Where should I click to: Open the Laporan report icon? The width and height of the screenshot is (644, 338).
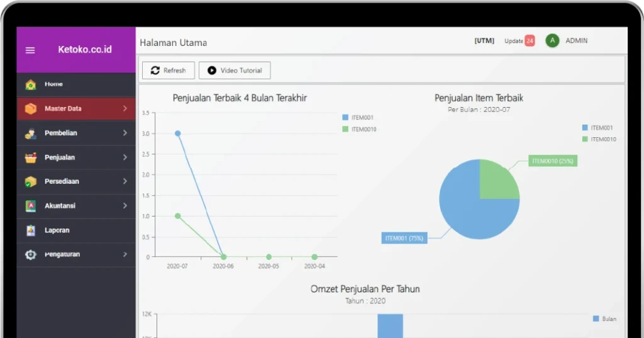[30, 230]
